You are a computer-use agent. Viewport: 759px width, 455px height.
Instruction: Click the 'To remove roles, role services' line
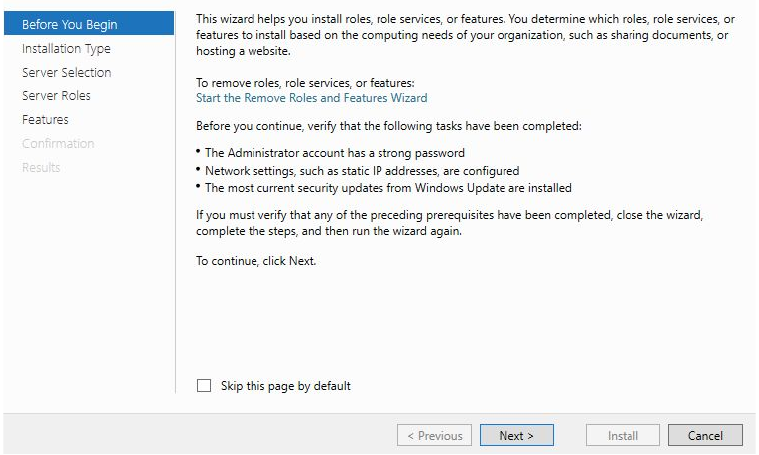304,82
